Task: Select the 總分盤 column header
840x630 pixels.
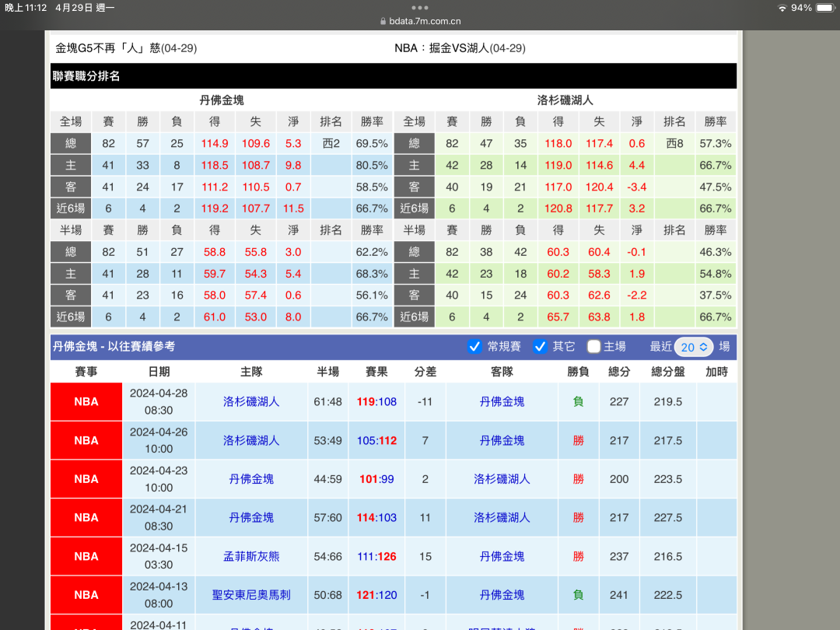Action: [x=668, y=372]
